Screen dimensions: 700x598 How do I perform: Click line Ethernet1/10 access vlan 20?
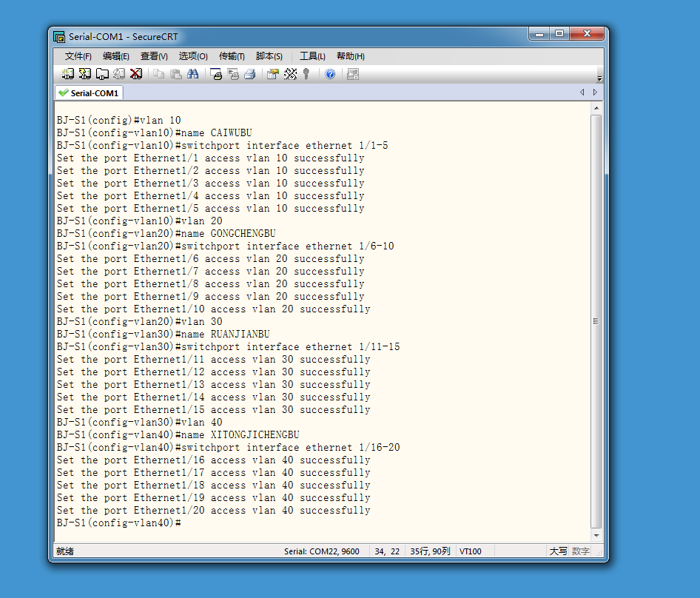(213, 309)
